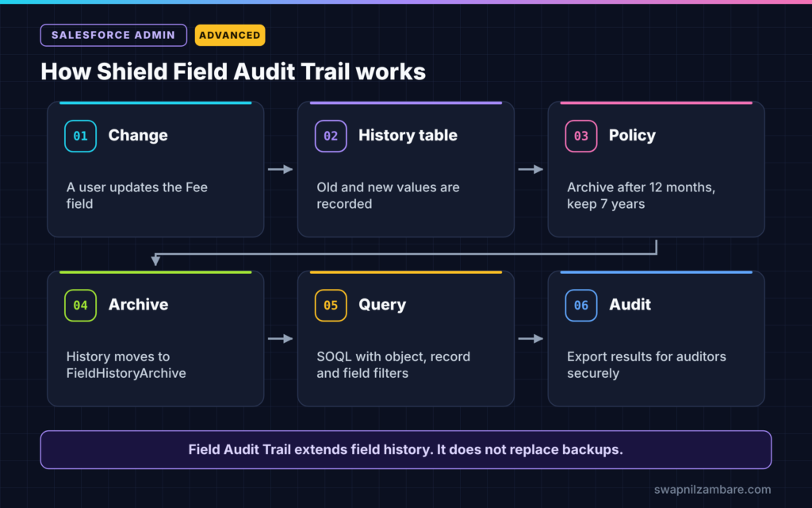Click text History moves to FieldHistoryArchive
Viewport: 812px width, 508px height.
126,365
